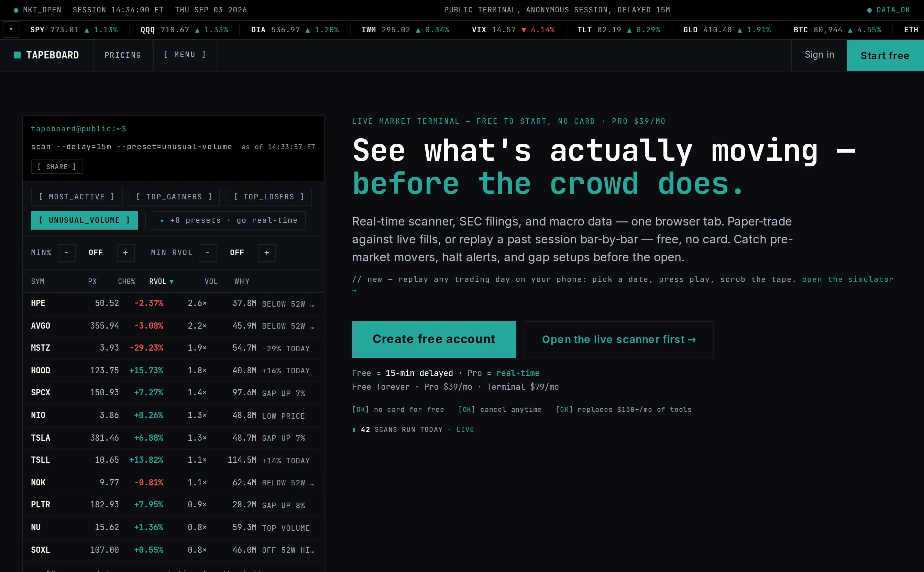This screenshot has width=924, height=572.
Task: Click HOOD change of +15.73%
Action: (146, 371)
